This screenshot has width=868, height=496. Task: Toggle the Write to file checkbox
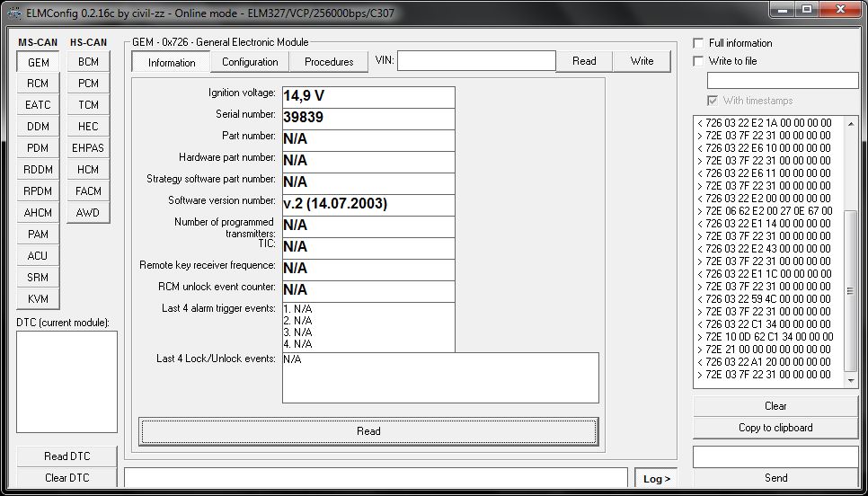[x=699, y=61]
